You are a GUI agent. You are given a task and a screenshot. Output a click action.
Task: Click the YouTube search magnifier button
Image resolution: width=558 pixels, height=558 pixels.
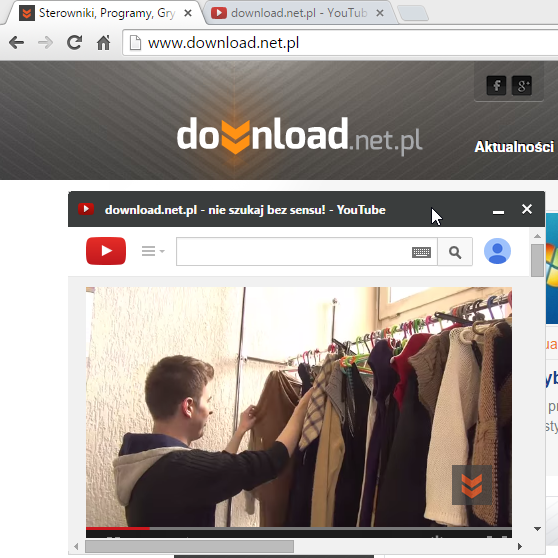pos(455,252)
